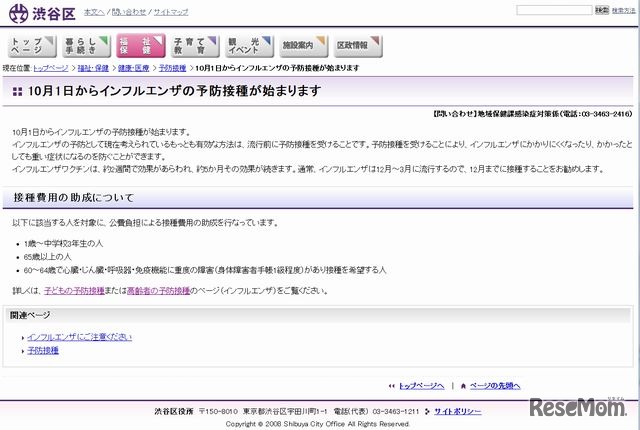Click the 接種費用の助成について section heading
Screen dimensions: 640x430
[74, 198]
